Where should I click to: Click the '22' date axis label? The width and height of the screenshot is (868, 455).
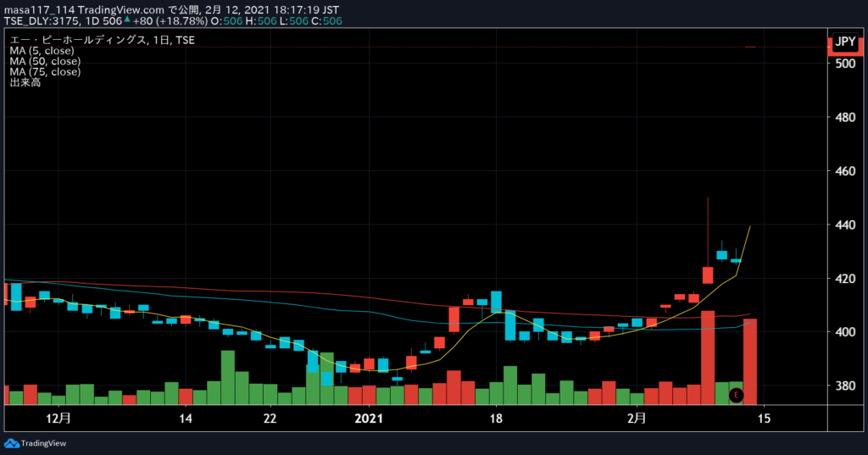pyautogui.click(x=270, y=419)
